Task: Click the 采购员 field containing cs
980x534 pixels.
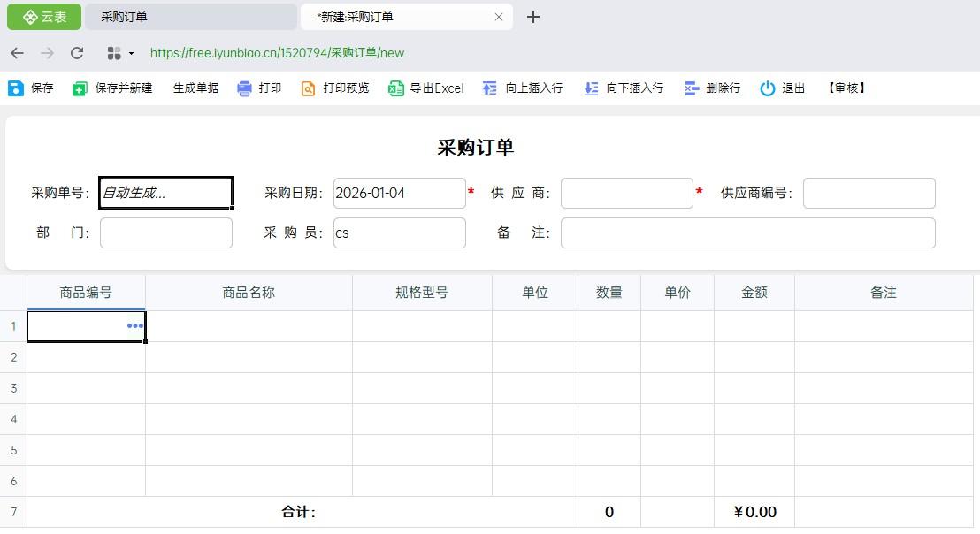Action: click(400, 233)
